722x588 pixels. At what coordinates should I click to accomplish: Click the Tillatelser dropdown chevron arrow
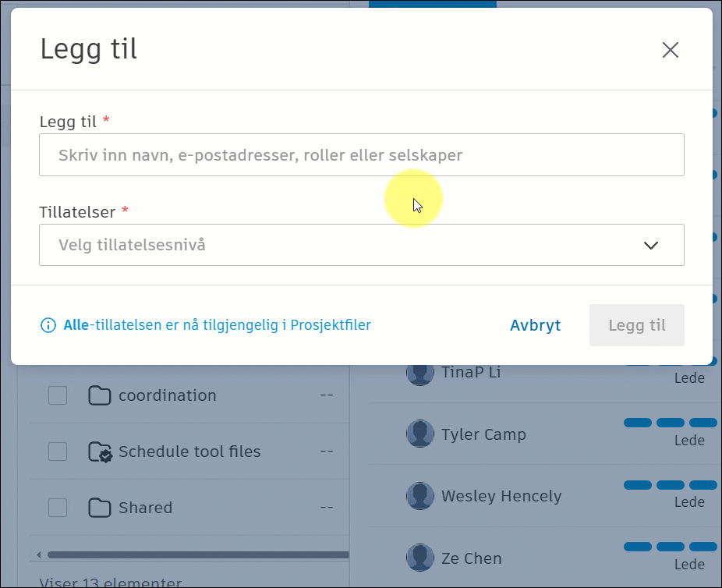650,246
